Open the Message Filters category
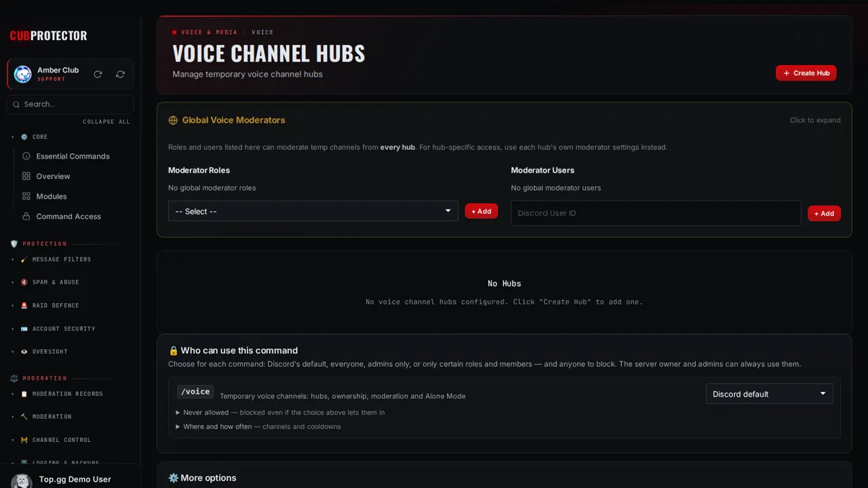 coord(62,260)
